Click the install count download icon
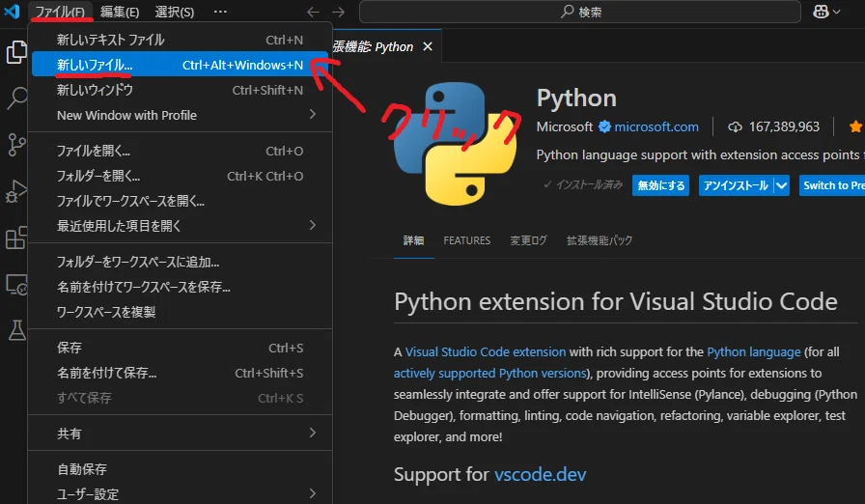Viewport: 865px width, 504px height. (x=735, y=126)
